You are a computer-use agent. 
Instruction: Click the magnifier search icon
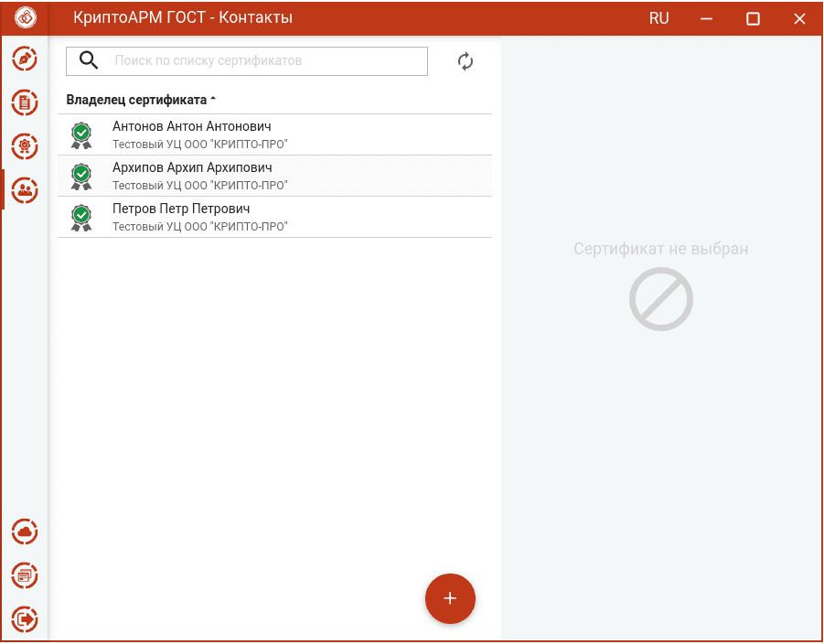tap(89, 60)
